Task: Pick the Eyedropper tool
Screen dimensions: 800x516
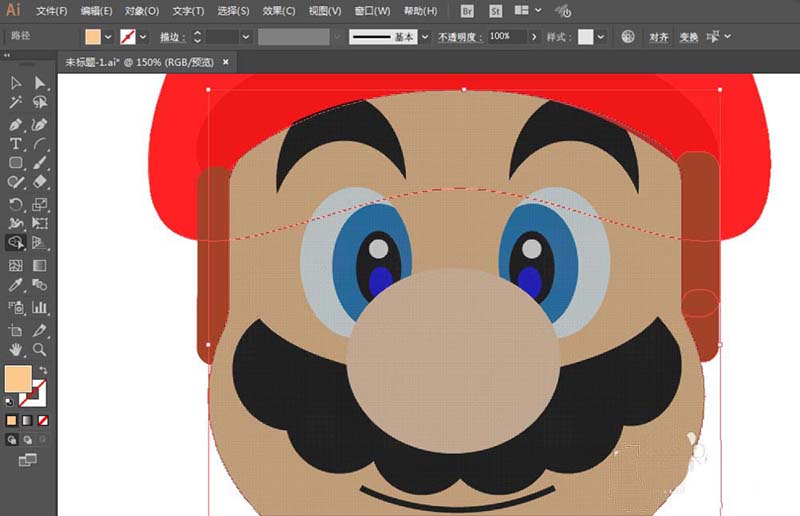Action: (15, 285)
